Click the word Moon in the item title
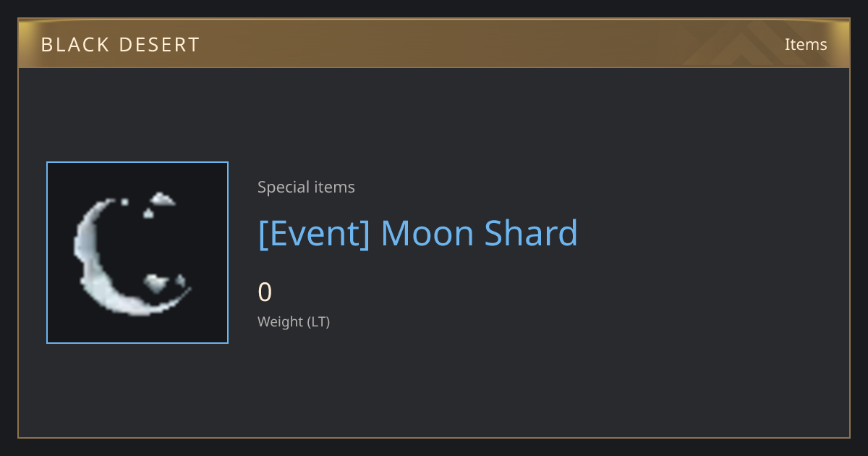This screenshot has width=868, height=456. [x=427, y=233]
